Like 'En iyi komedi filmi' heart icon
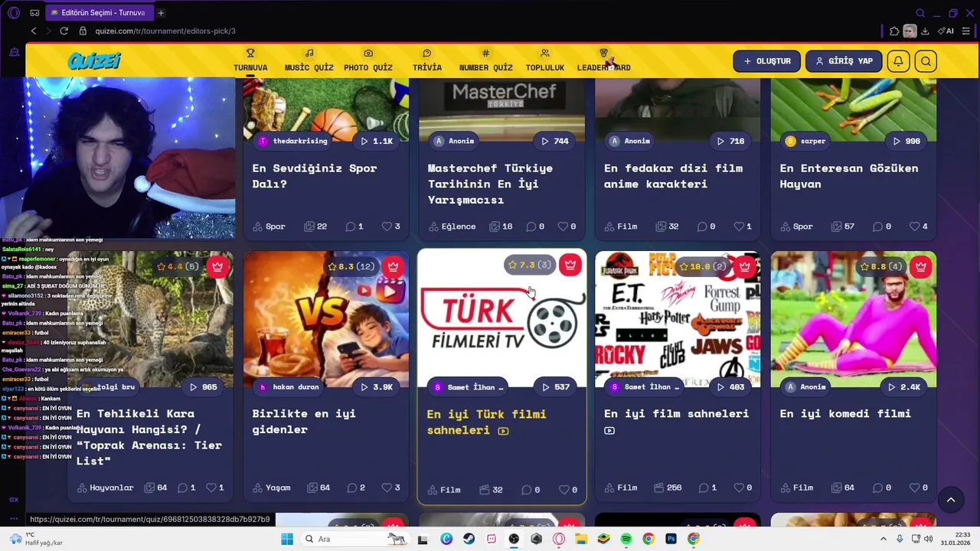This screenshot has height=551, width=980. pyautogui.click(x=914, y=487)
